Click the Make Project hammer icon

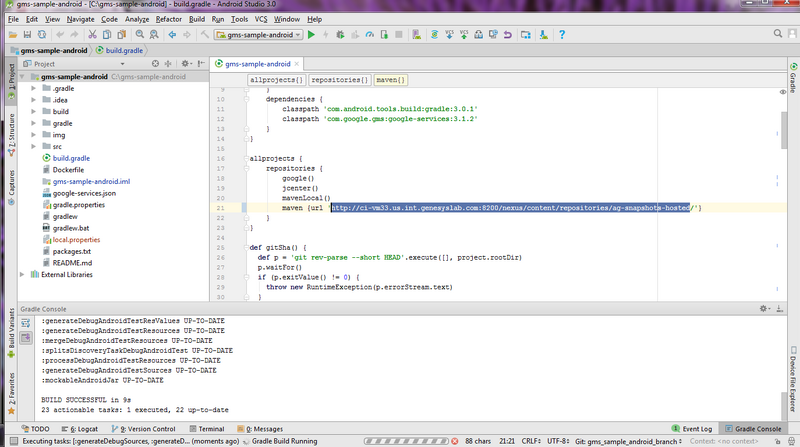click(x=205, y=35)
